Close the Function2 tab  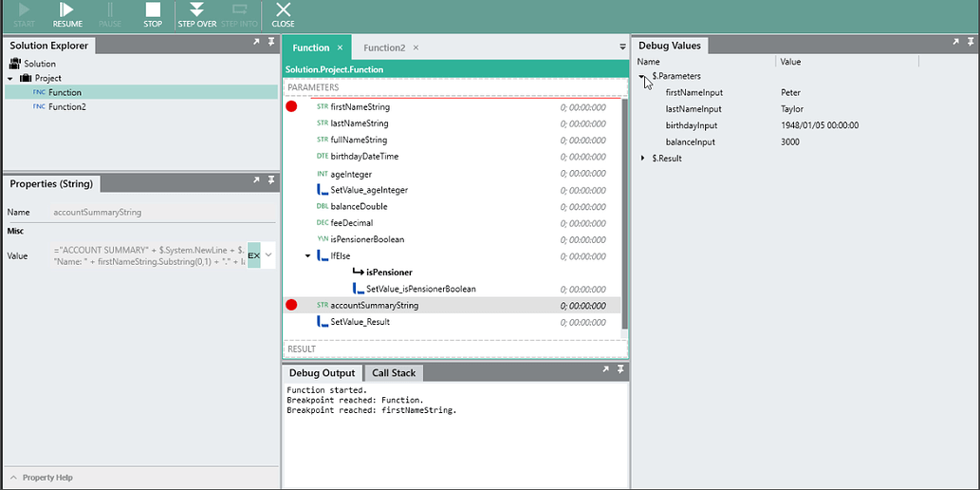[416, 47]
